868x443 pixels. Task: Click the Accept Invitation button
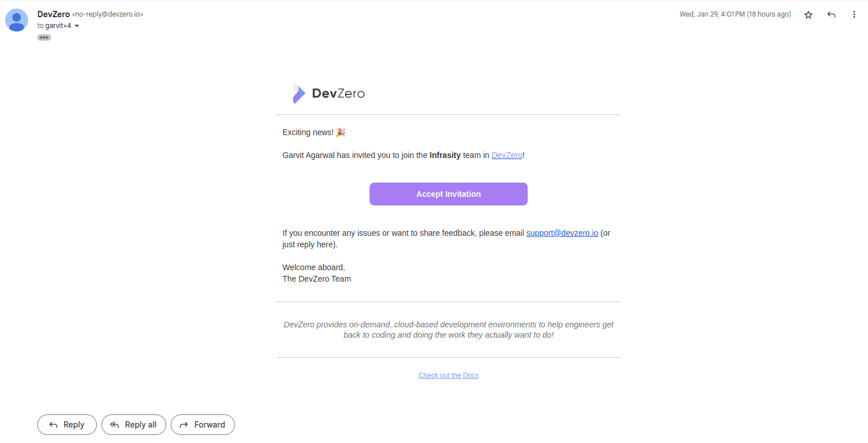tap(449, 194)
